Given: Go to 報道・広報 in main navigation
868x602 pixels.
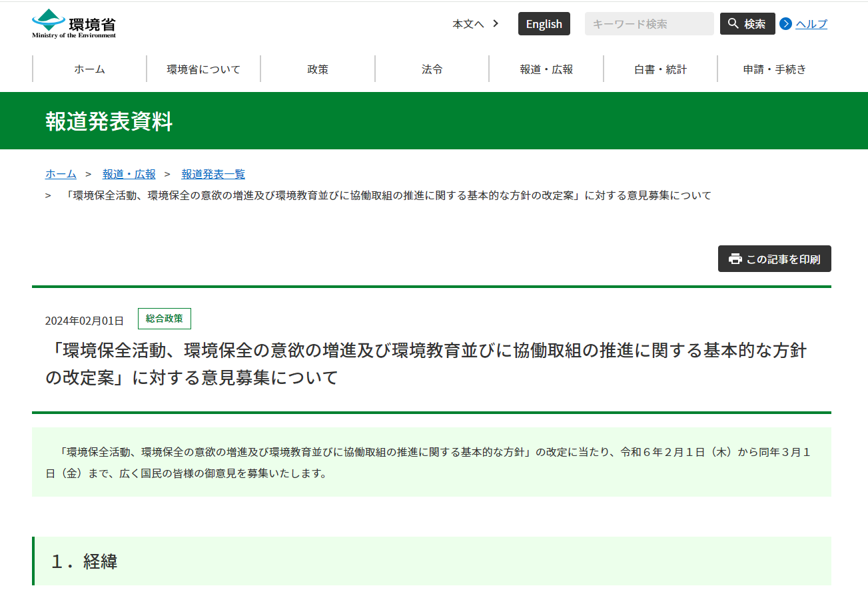Looking at the screenshot, I should point(546,69).
